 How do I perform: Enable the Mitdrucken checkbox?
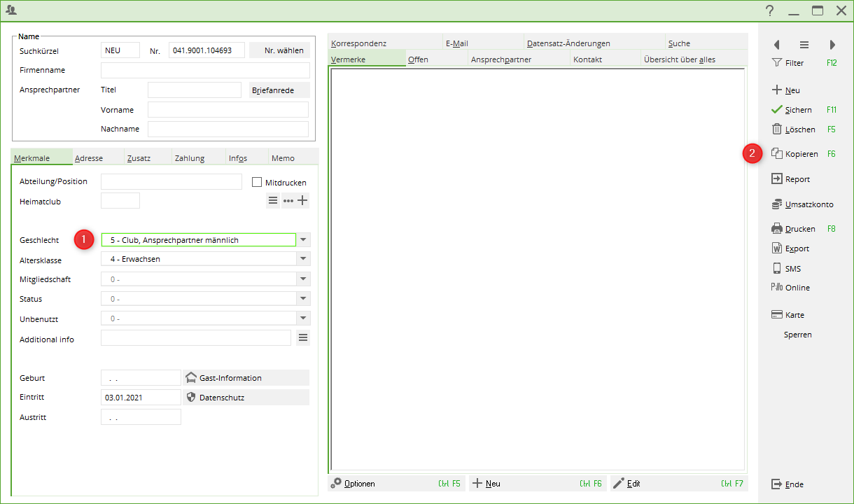pyautogui.click(x=257, y=183)
